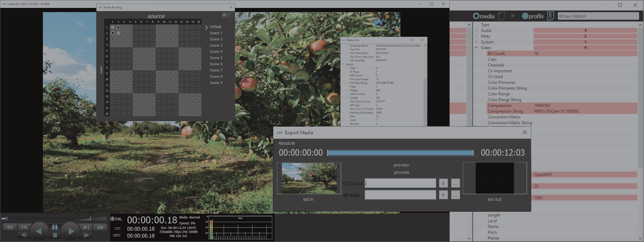Select Scene 7 in Audio Routing
Screen dimensions: 644x242
tap(216, 70)
